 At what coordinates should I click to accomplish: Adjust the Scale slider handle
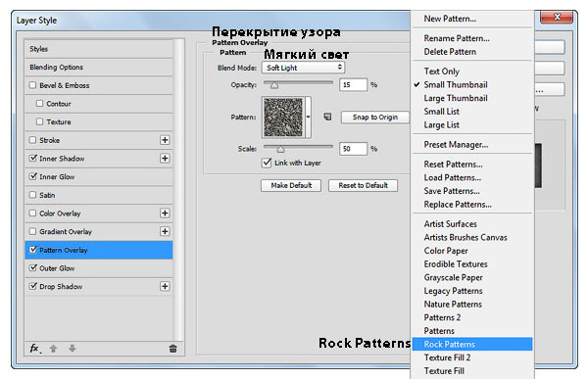tap(280, 149)
